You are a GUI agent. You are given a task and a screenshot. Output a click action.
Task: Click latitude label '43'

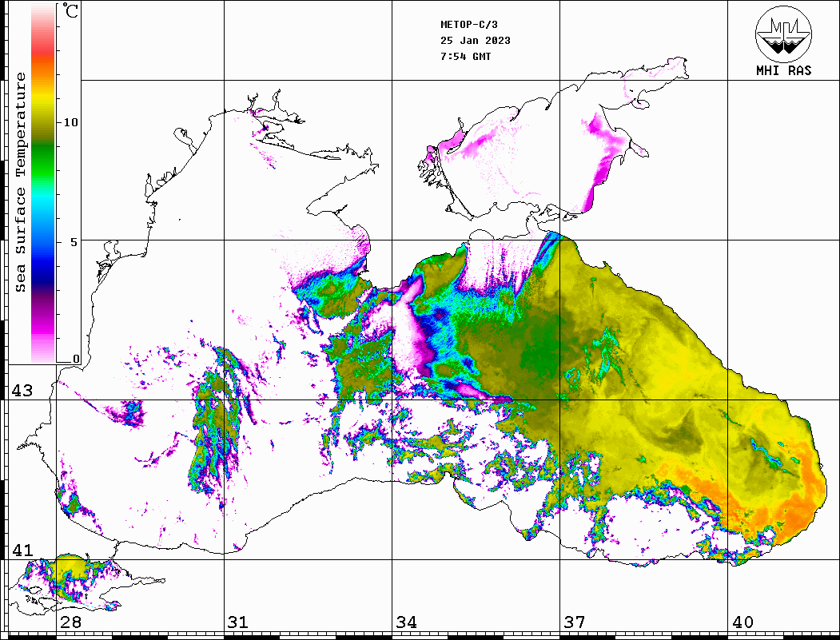click(x=22, y=391)
